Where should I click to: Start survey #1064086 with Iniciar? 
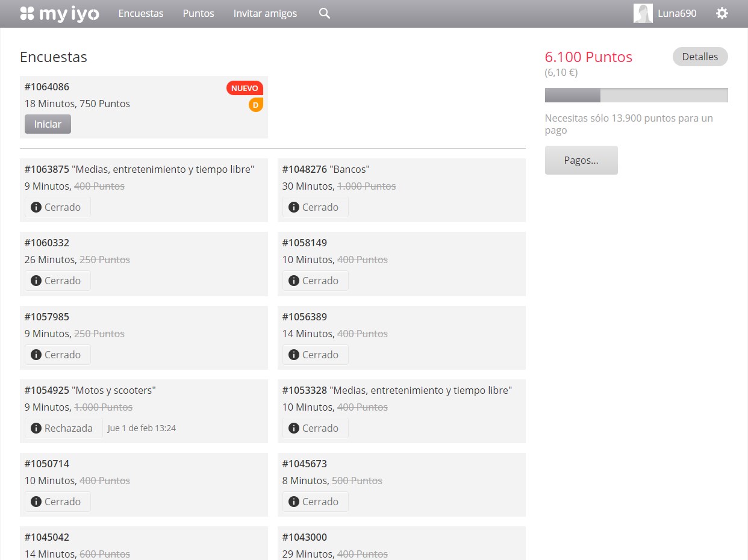[x=48, y=124]
